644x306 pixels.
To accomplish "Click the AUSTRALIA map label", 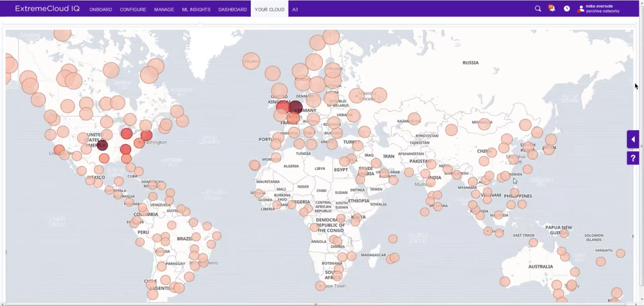I will (x=541, y=267).
